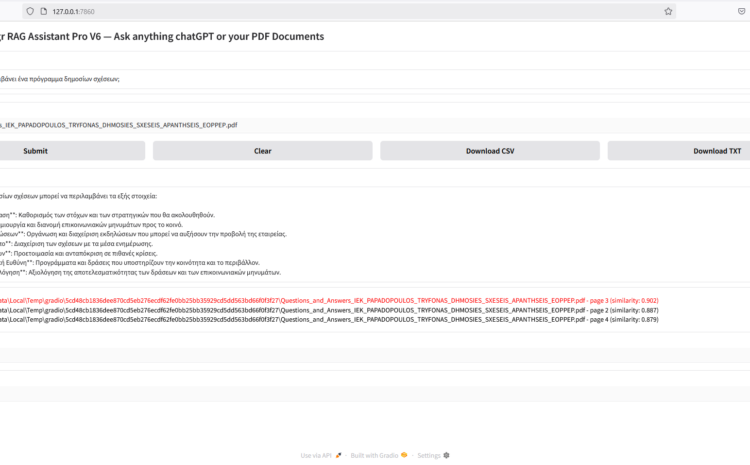
Task: Click the Clear button
Action: pyautogui.click(x=263, y=151)
